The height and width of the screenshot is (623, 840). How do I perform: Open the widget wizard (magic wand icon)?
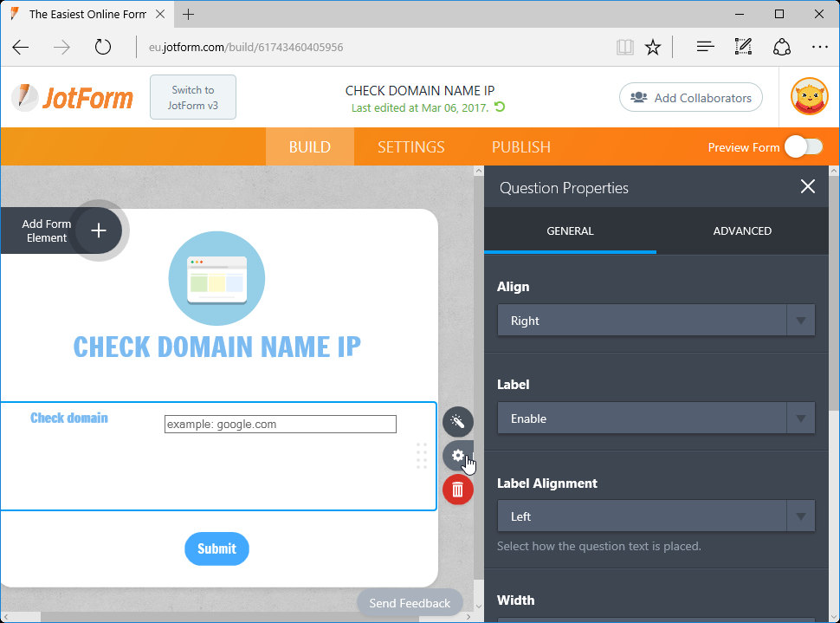457,422
